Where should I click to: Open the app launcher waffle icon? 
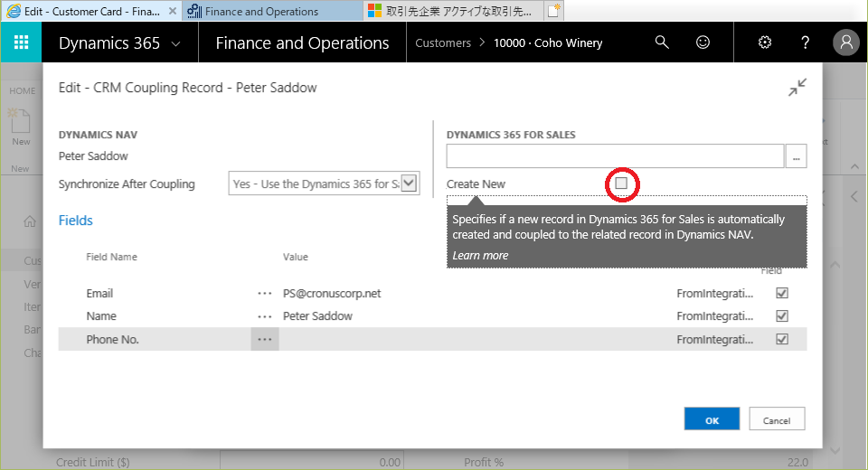pos(21,42)
